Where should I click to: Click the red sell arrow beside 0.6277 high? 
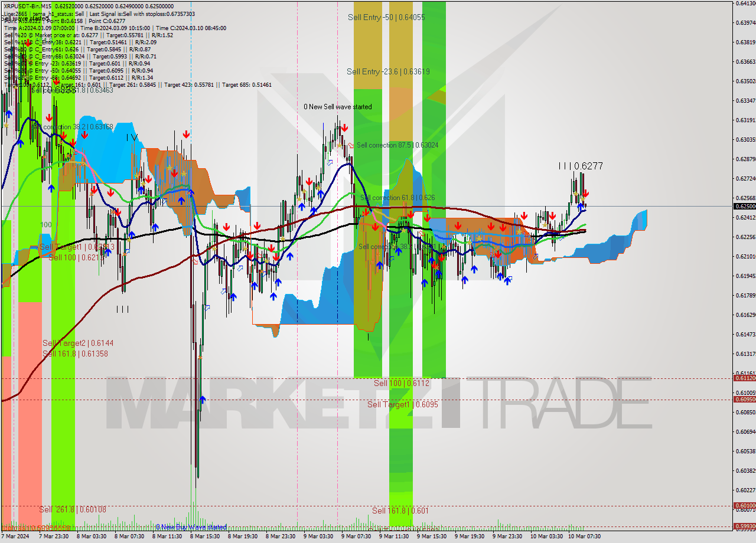[x=586, y=193]
